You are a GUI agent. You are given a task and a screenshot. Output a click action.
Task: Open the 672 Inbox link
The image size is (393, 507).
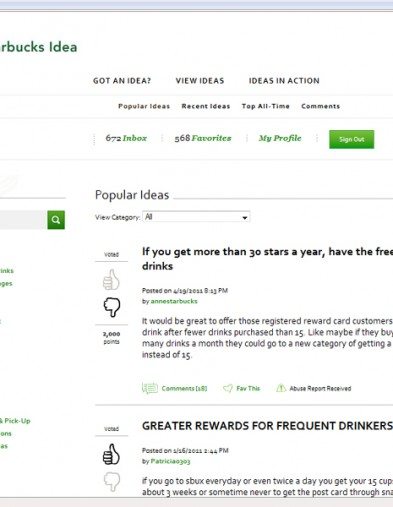[x=126, y=138]
